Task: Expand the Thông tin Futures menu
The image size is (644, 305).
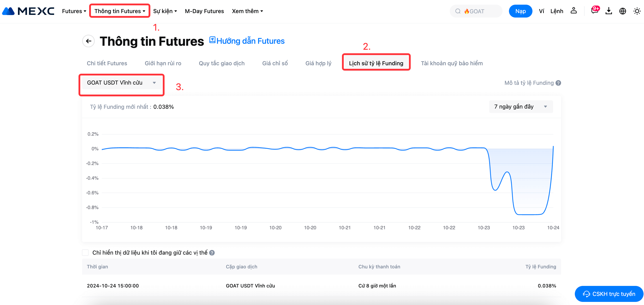Action: [x=120, y=11]
